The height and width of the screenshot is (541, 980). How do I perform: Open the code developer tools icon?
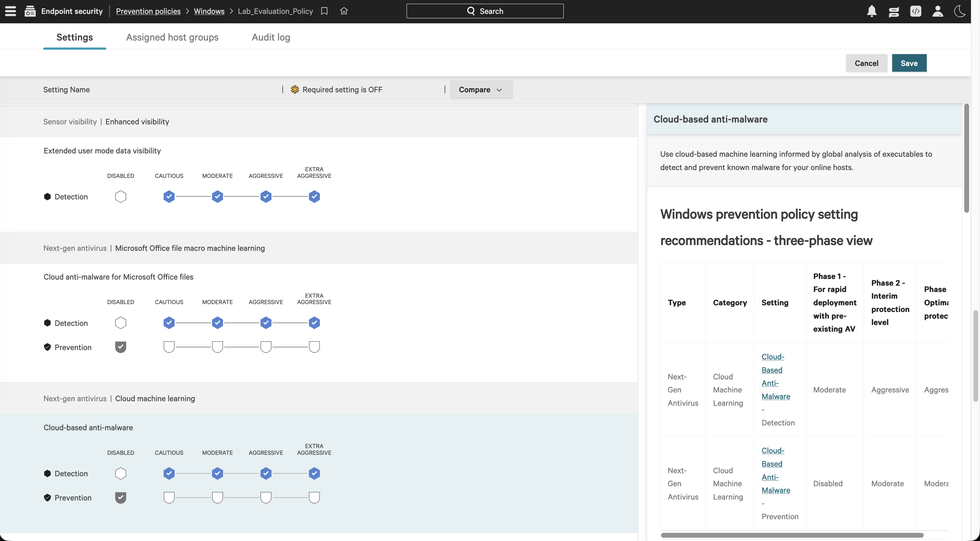916,11
